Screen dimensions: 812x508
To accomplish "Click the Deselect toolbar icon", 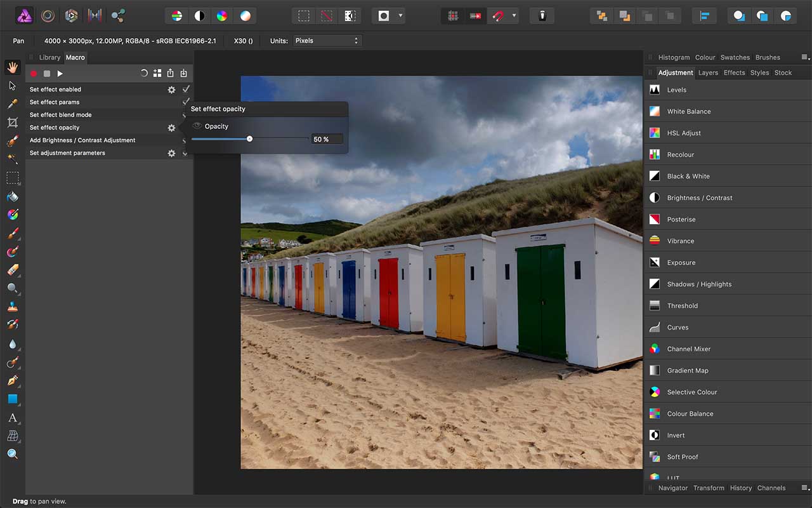I will [x=326, y=16].
